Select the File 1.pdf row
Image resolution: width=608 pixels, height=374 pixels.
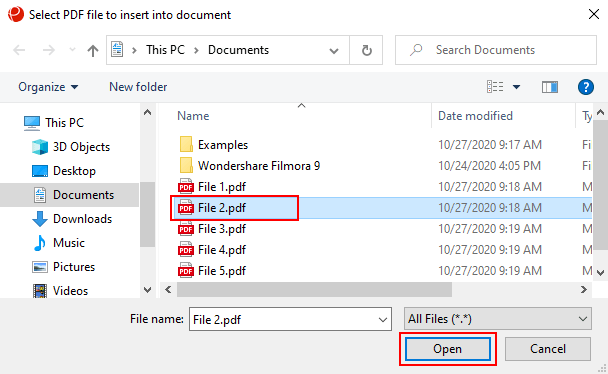point(382,187)
